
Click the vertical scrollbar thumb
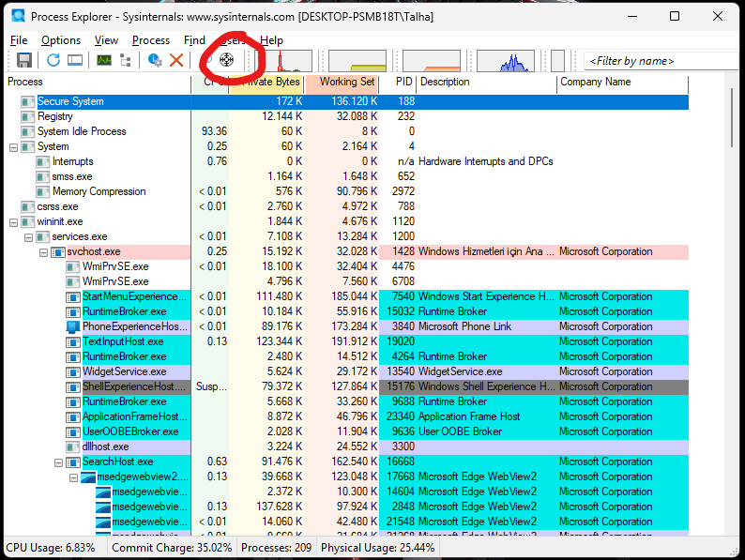pyautogui.click(x=732, y=117)
